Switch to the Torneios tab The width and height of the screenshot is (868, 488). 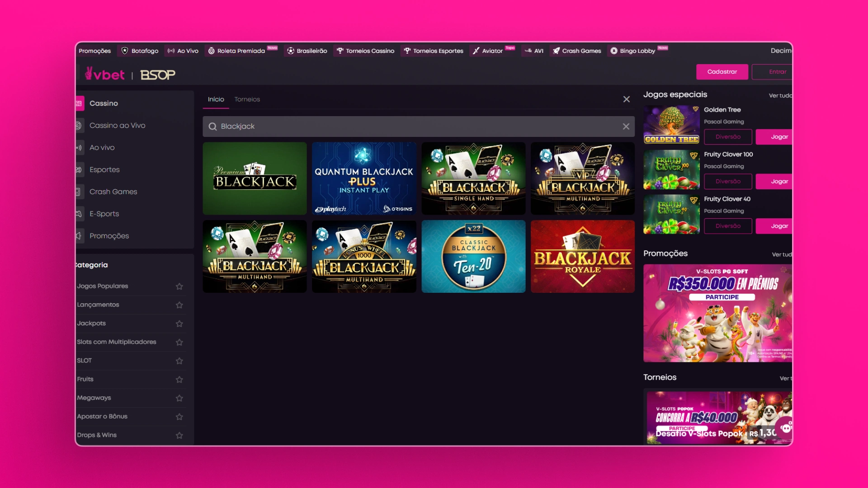tap(247, 99)
